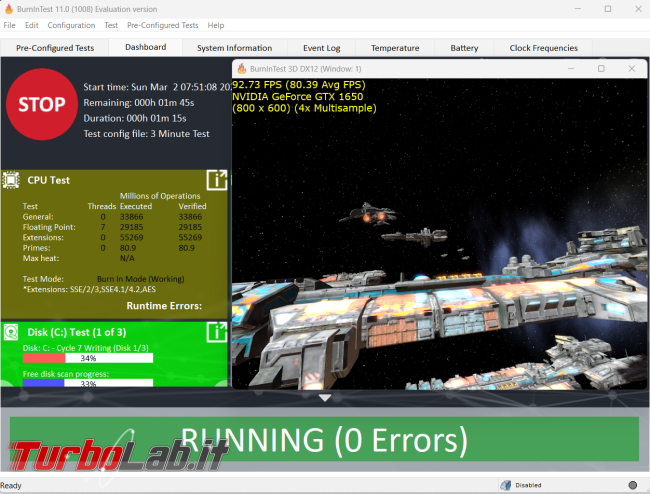Open the Configuration menu
Viewport: 650px width, 494px height.
click(x=71, y=25)
